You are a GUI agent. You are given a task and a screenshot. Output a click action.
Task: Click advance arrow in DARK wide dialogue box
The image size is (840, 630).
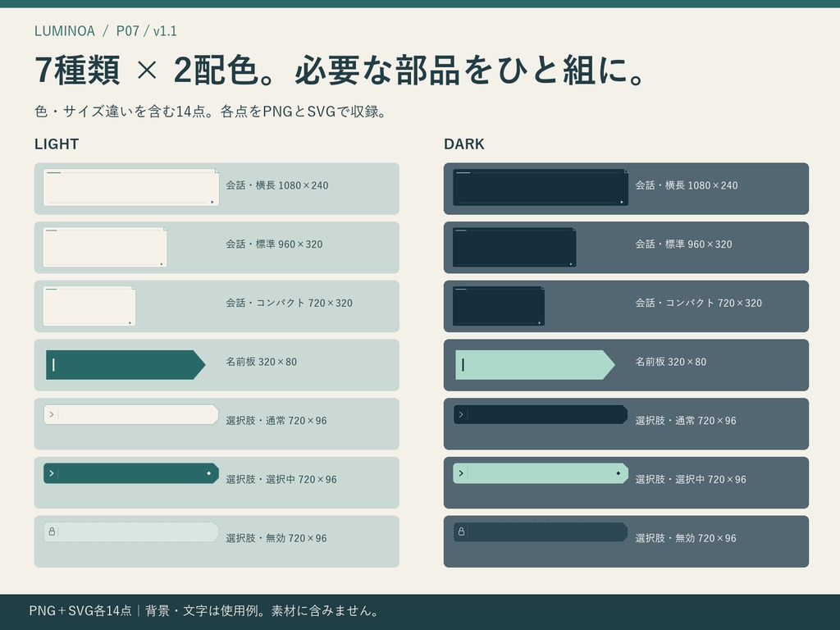click(x=622, y=202)
